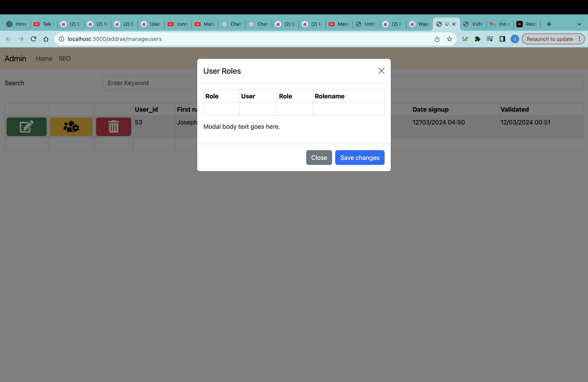The height and width of the screenshot is (382, 588).
Task: Click browser forward arrow
Action: [x=21, y=39]
